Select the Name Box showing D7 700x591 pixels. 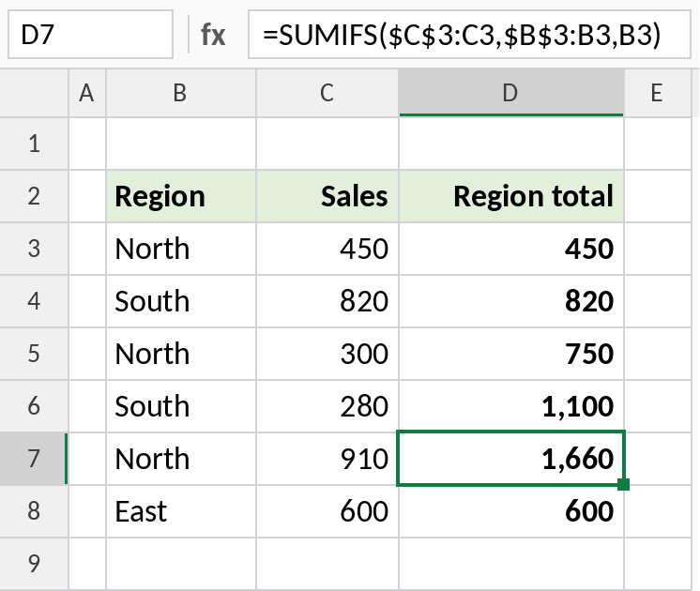coord(90,35)
